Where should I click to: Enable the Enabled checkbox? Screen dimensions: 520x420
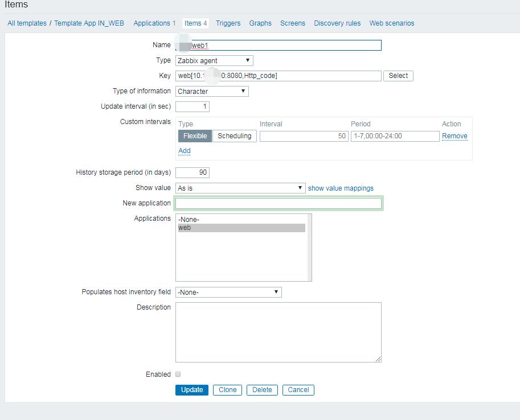pos(177,374)
